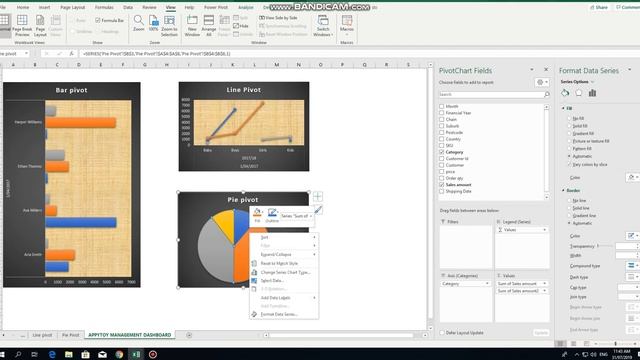Image resolution: width=640 pixels, height=360 pixels.
Task: Click the Share button
Action: (x=599, y=7)
